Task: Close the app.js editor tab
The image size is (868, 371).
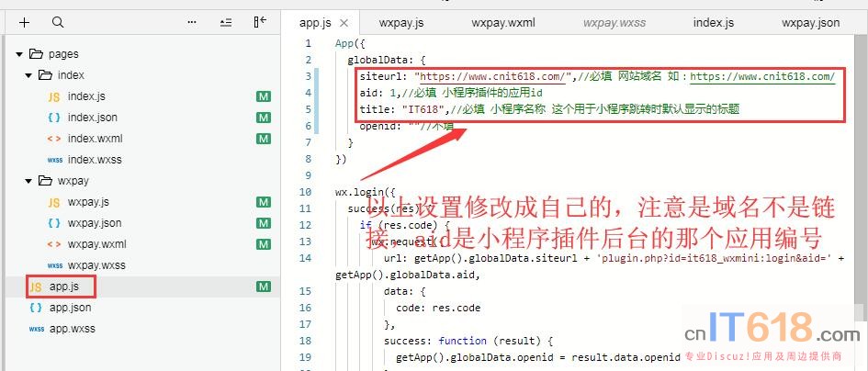Action: [x=344, y=23]
